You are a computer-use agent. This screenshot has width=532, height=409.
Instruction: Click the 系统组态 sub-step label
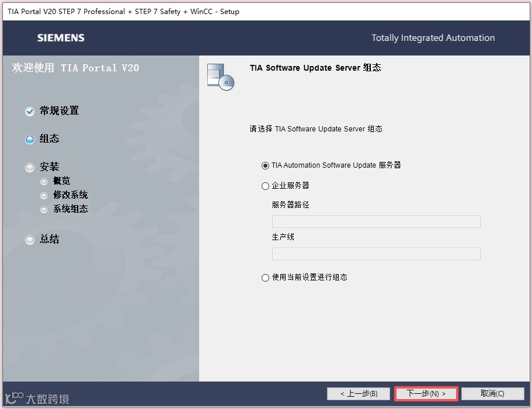(x=71, y=209)
